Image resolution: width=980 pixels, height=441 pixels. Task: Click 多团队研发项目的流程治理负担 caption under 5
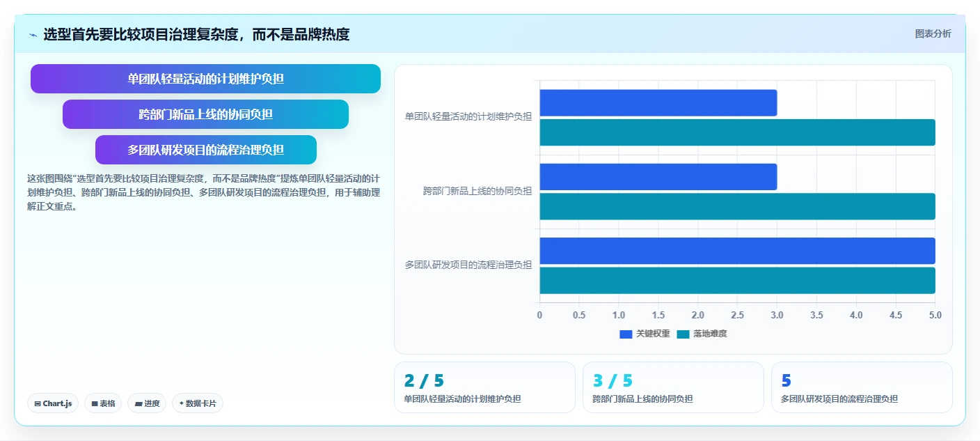(x=839, y=399)
